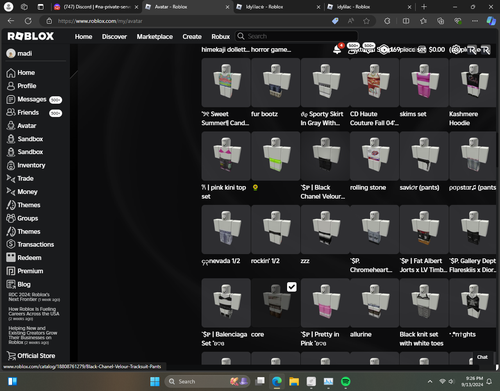Open the Careers Across the USA blog post

point(34,314)
